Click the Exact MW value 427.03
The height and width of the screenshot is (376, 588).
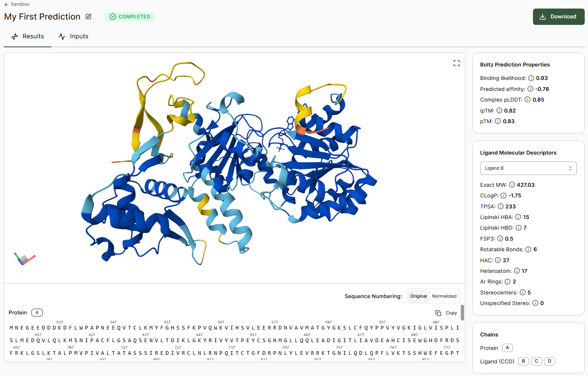pos(526,185)
